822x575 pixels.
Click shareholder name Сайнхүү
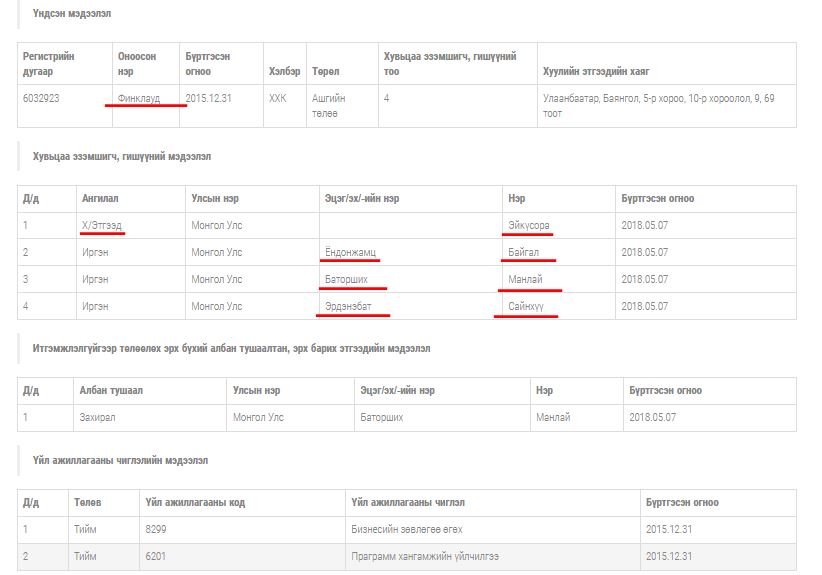point(526,306)
